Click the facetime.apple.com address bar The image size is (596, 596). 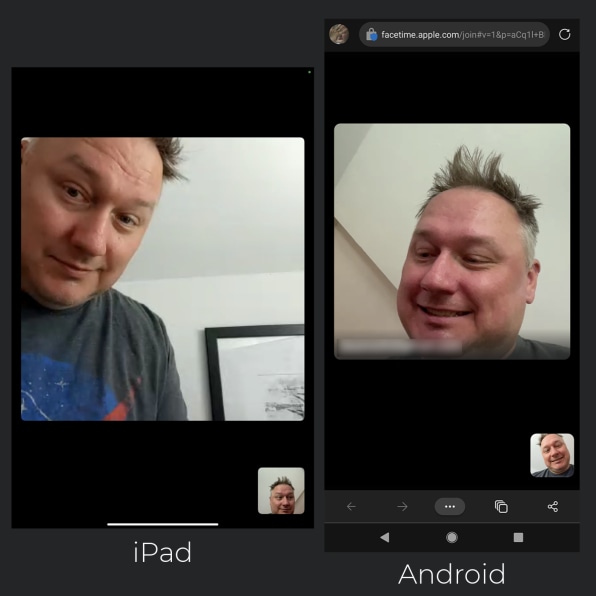pos(454,35)
